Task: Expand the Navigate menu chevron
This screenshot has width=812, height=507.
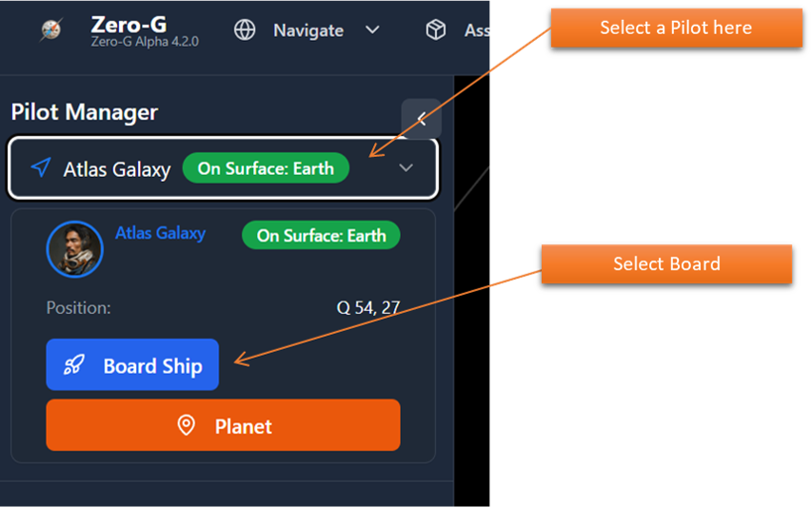Action: coord(372,30)
